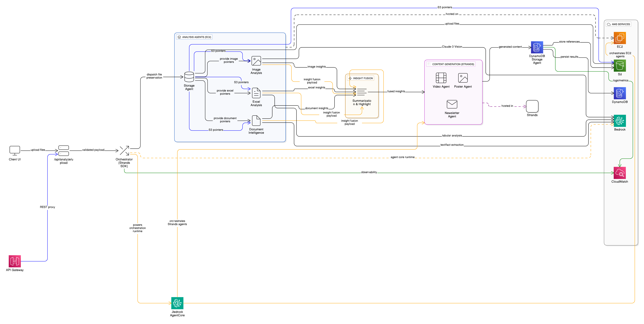The width and height of the screenshot is (644, 324).
Task: Select the DynamoDB Storage Agent icon
Action: coord(537,47)
